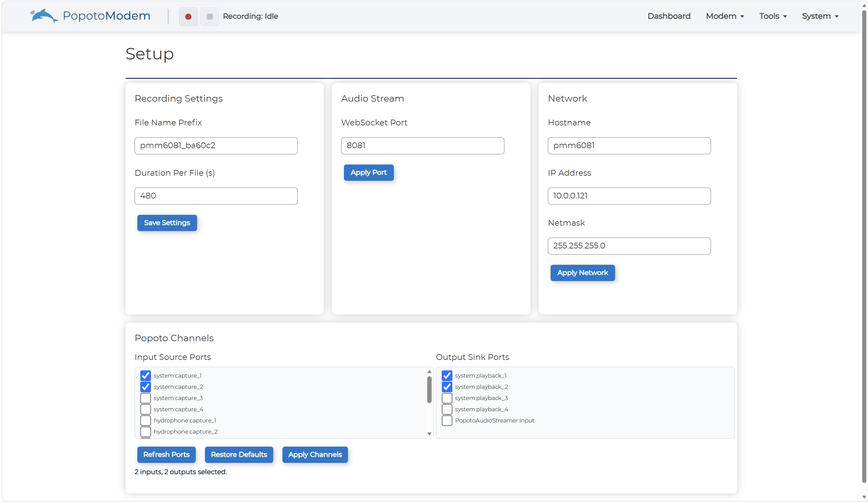Click the 'Recording: Idle' status text
Viewport: 868px width, 502px height.
point(250,16)
